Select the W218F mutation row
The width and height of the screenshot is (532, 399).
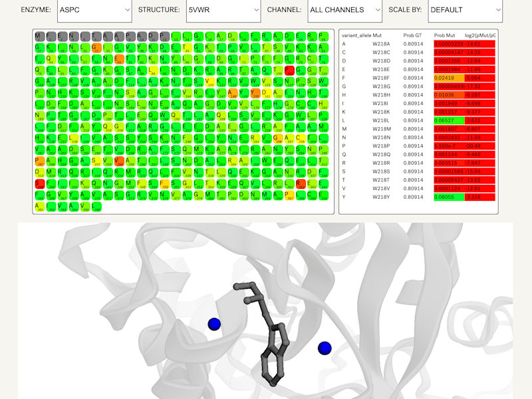click(418, 78)
